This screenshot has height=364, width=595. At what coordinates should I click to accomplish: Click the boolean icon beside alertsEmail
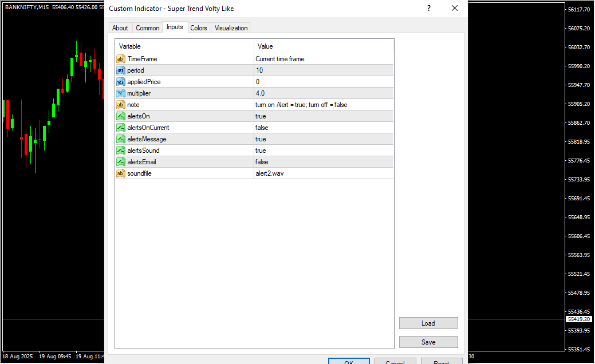tap(120, 162)
